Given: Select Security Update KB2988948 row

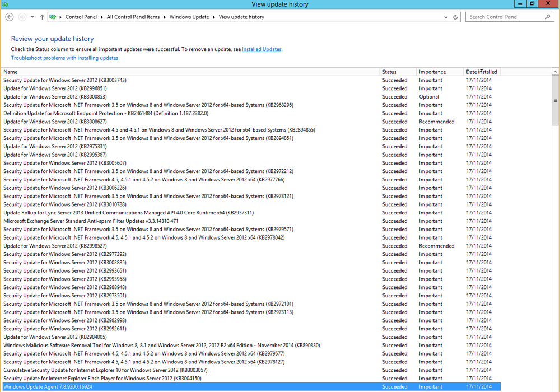Looking at the screenshot, I should point(251,287).
